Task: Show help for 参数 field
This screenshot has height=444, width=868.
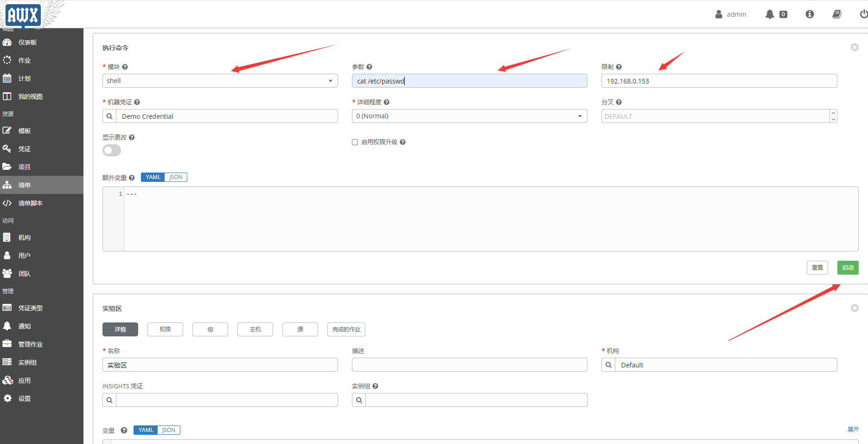Action: point(370,67)
